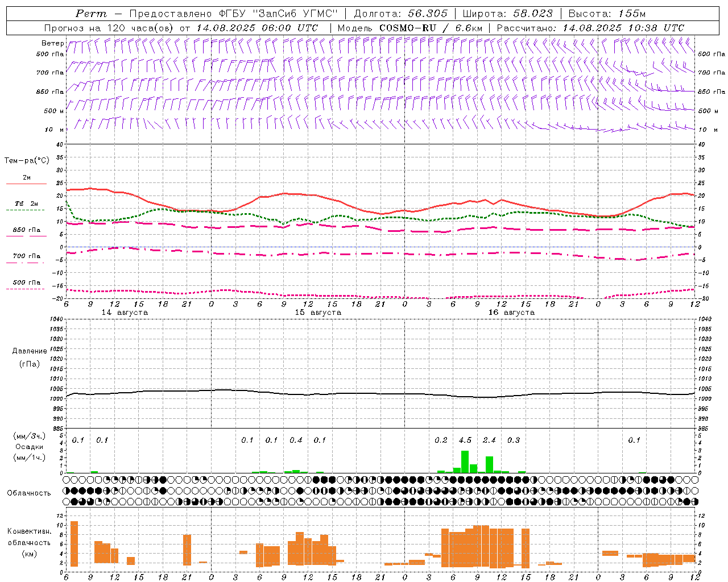Click the "Ветер" wind panel label

coord(52,43)
